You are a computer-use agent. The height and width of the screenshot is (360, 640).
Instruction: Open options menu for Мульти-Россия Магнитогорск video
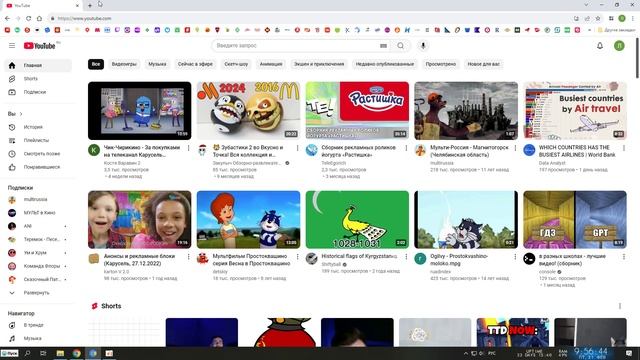pyautogui.click(x=515, y=148)
